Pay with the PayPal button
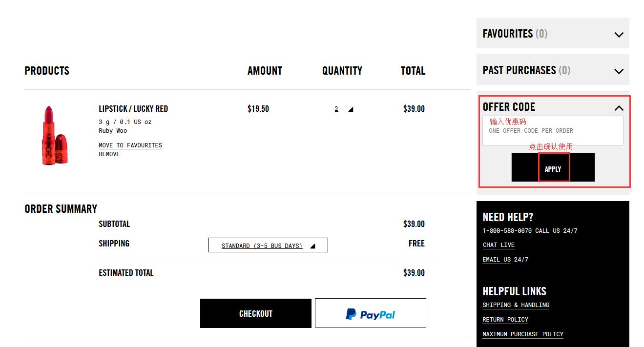 pos(370,313)
